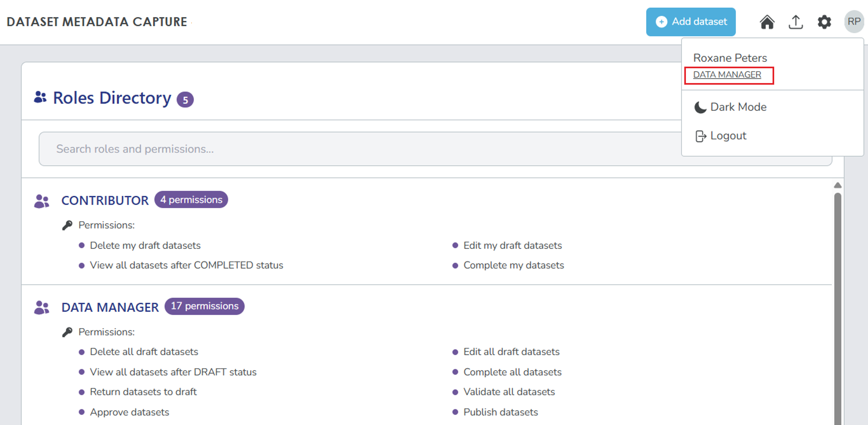868x425 pixels.
Task: Click the 17 permissions badge
Action: tap(204, 306)
